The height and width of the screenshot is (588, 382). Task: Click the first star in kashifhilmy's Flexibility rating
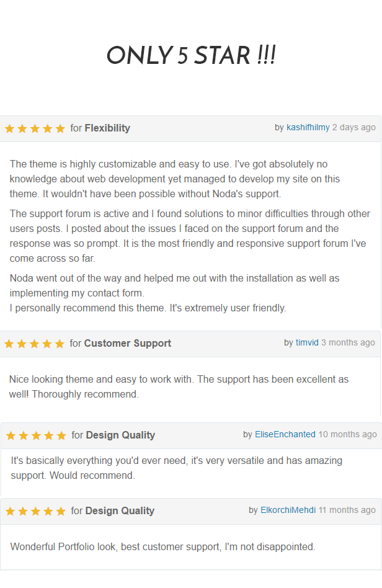click(x=9, y=128)
